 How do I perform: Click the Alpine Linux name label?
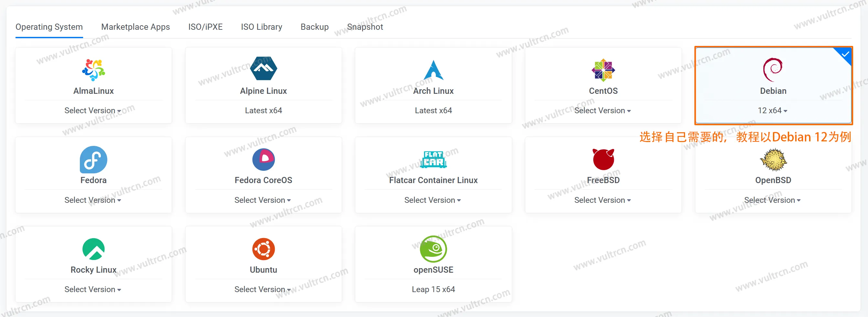(x=263, y=91)
